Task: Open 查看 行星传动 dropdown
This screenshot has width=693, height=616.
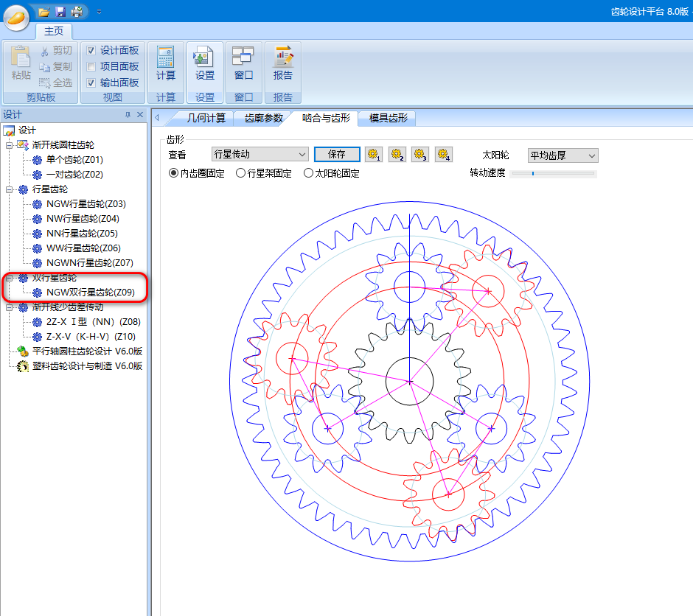Action: click(x=260, y=155)
